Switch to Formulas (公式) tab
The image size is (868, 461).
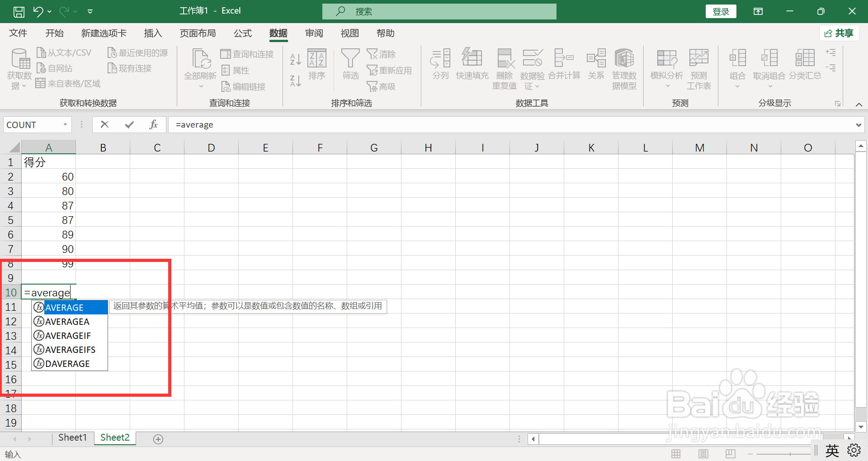(242, 33)
